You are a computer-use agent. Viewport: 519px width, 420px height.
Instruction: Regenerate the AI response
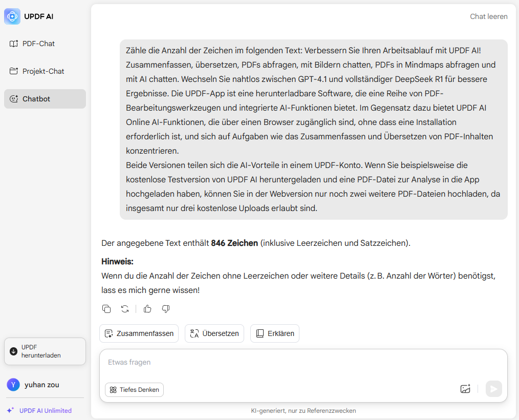point(125,309)
